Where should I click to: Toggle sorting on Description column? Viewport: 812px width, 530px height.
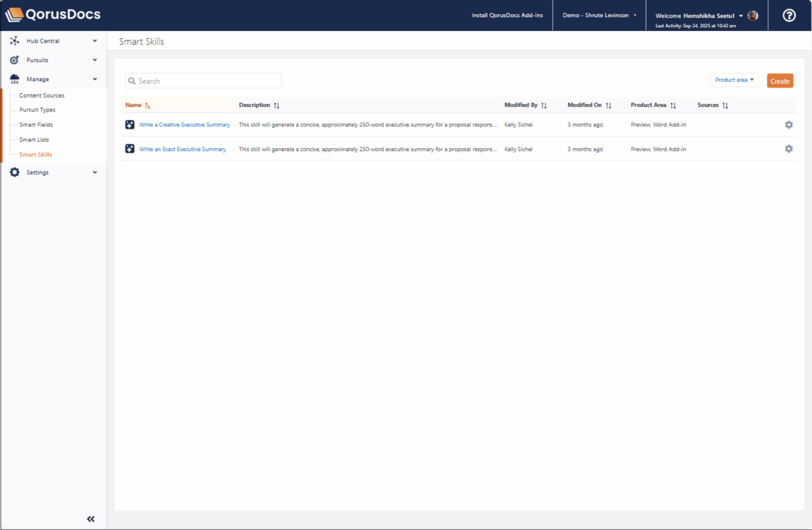point(276,105)
